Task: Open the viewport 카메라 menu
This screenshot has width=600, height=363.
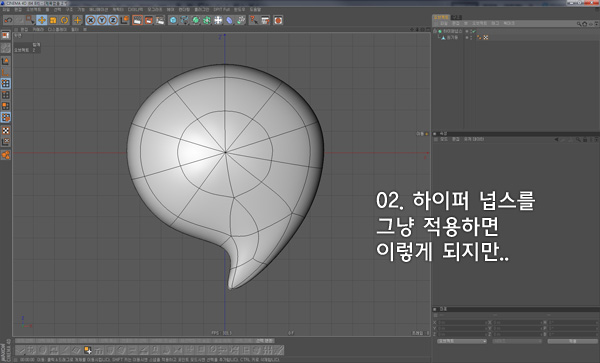Action: click(x=38, y=29)
